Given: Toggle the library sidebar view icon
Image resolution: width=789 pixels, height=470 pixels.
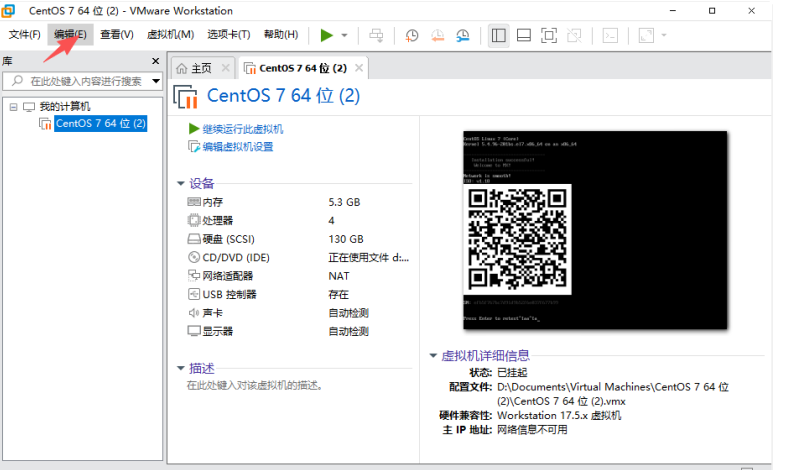Looking at the screenshot, I should tap(499, 35).
